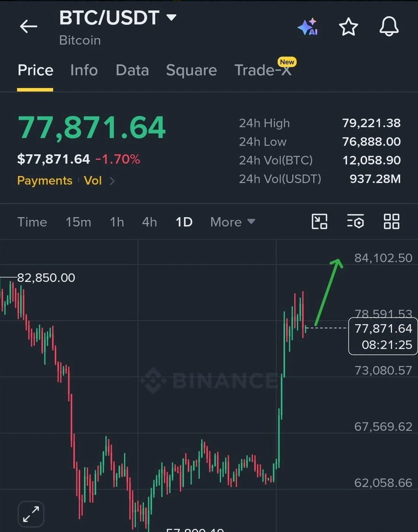The image size is (418, 532).
Task: Tap the Bitcoin subtitle under the pair
Action: click(x=80, y=40)
